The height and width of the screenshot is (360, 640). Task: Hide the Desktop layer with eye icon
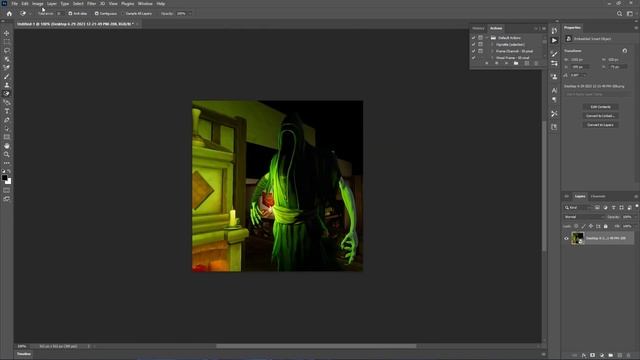[566, 238]
